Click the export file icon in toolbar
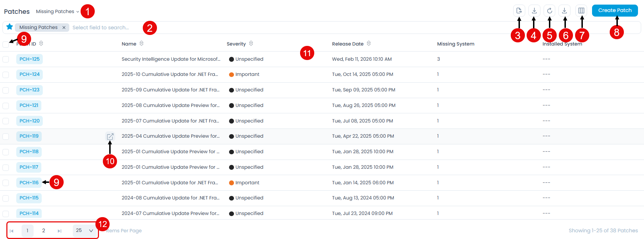The width and height of the screenshot is (644, 239). pos(519,11)
